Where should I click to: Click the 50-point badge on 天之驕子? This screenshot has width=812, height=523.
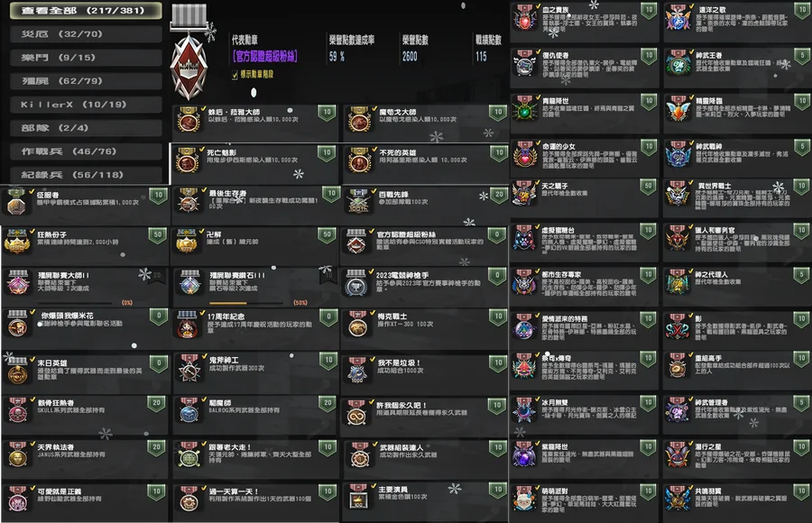(648, 187)
